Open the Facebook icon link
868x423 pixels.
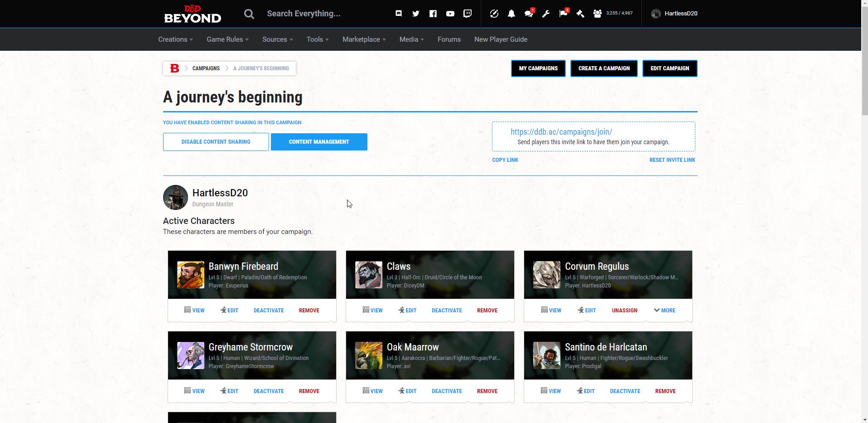433,14
